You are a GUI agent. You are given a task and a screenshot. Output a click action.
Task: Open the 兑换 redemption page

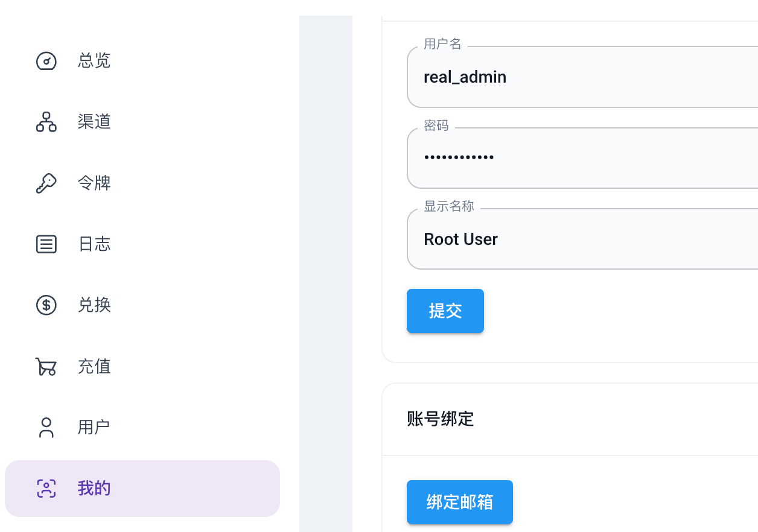click(x=94, y=305)
